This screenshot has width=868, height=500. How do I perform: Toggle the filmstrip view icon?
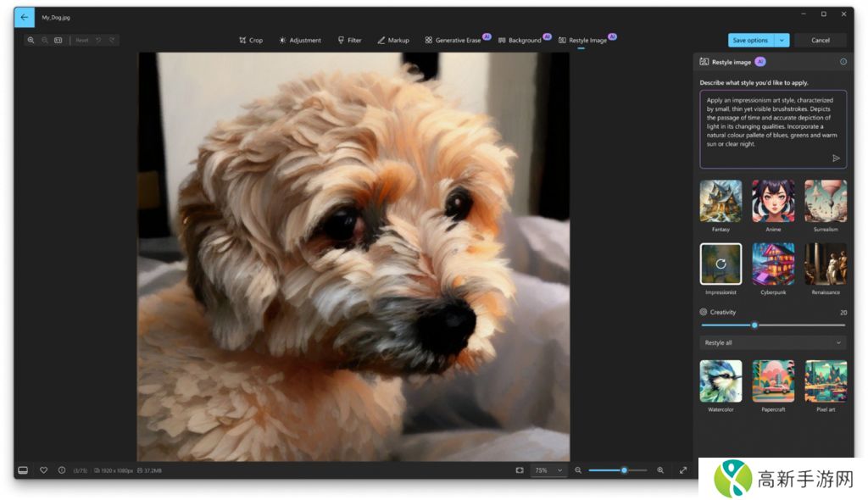click(23, 470)
